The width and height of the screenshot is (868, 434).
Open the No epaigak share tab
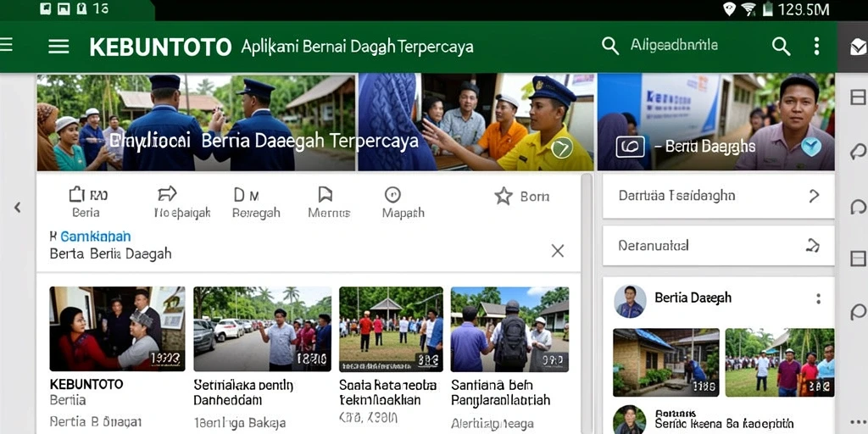[x=182, y=202]
